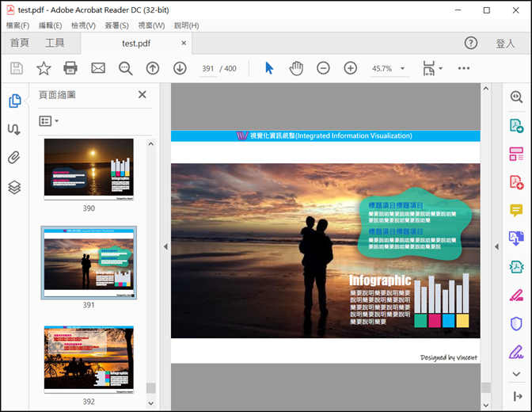Click the document view scroll-down arrow
The height and width of the screenshot is (412, 532).
[486, 405]
